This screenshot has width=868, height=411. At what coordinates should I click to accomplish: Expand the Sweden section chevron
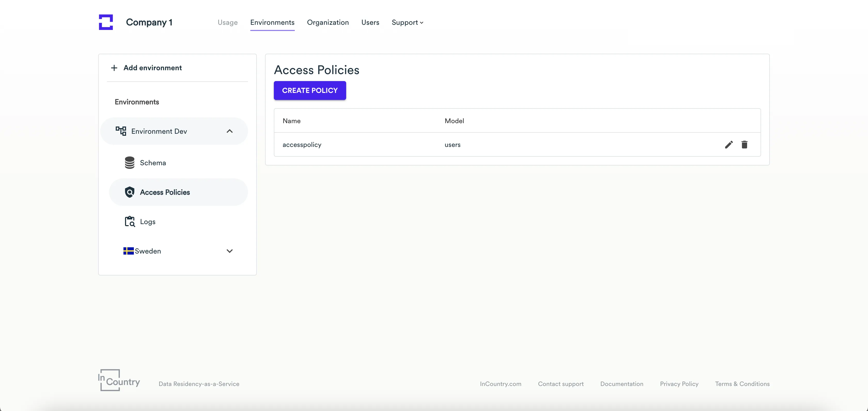[x=229, y=251]
